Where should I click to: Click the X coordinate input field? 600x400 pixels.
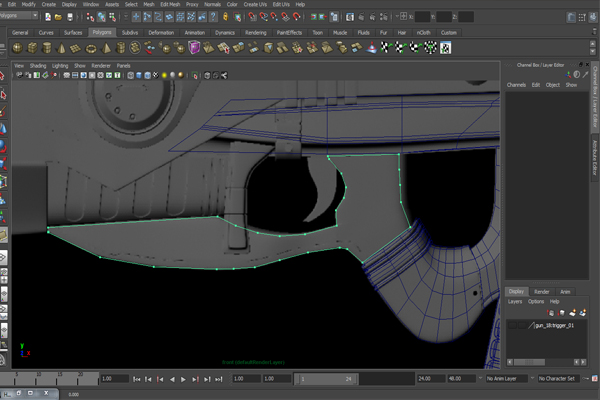click(x=422, y=17)
